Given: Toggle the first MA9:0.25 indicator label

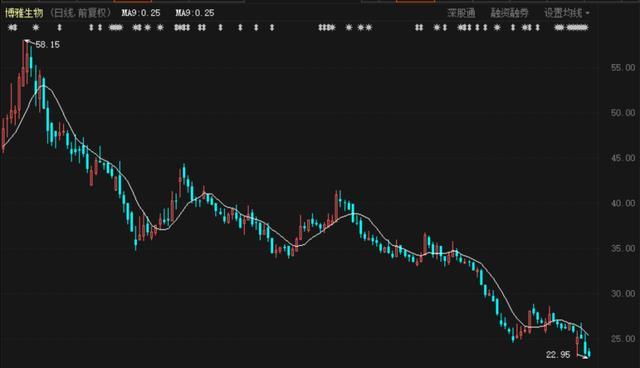Looking at the screenshot, I should (x=141, y=13).
